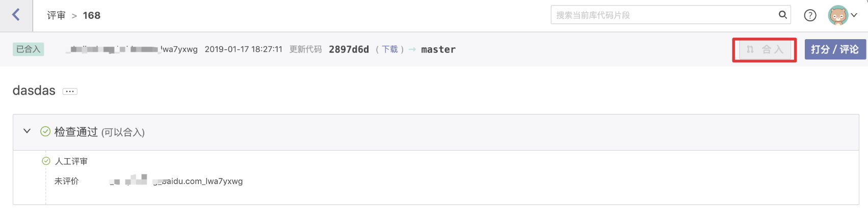Image resolution: width=868 pixels, height=209 pixels.
Task: Select the 168 breadcrumb item
Action: [92, 16]
